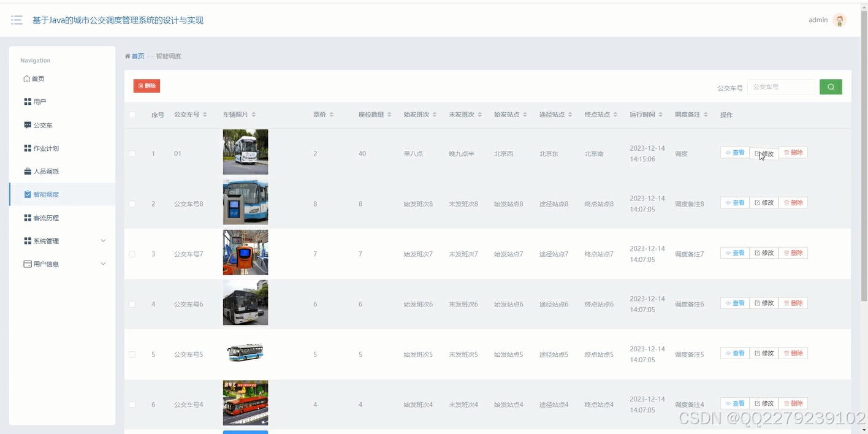View the 公交车号5 record
The width and height of the screenshot is (868, 434).
click(x=734, y=354)
